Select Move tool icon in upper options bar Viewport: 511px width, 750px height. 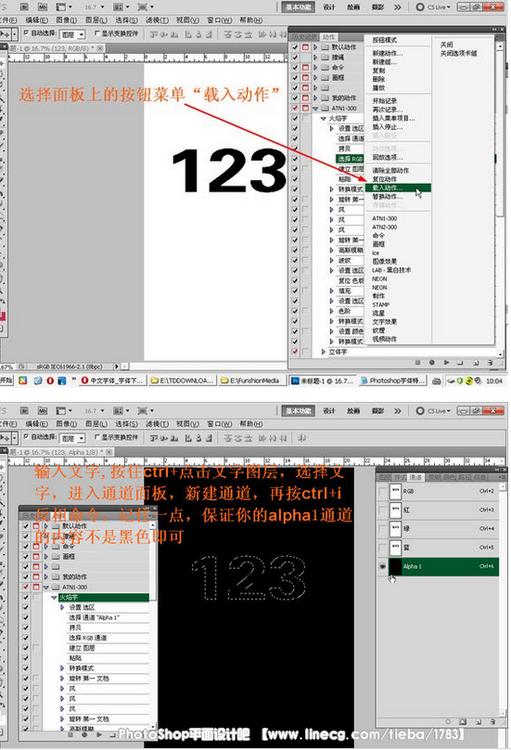coord(7,34)
